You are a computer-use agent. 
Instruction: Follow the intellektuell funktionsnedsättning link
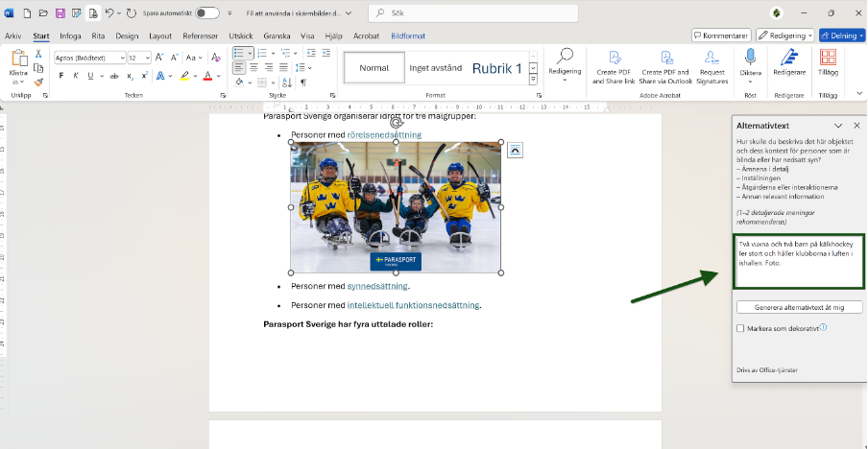(413, 305)
